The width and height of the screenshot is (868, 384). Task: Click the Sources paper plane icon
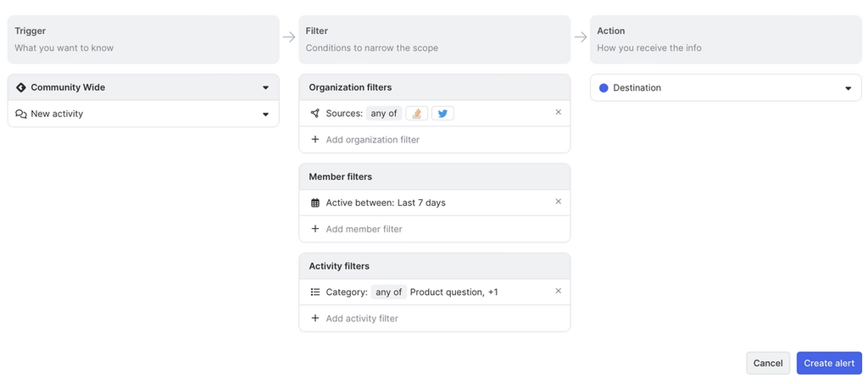pyautogui.click(x=315, y=114)
